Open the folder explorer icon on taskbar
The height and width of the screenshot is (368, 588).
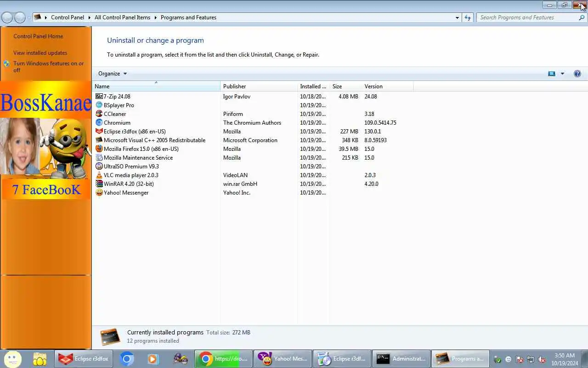pyautogui.click(x=40, y=359)
